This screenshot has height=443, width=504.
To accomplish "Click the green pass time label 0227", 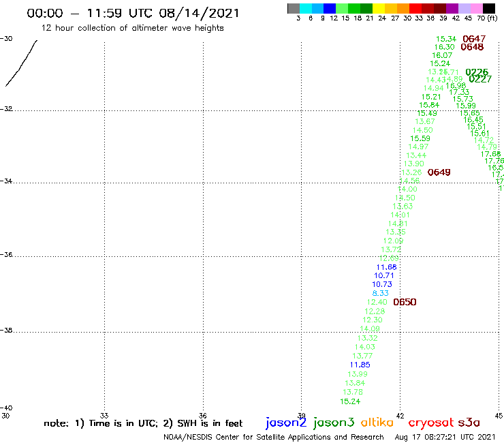I will tap(480, 79).
